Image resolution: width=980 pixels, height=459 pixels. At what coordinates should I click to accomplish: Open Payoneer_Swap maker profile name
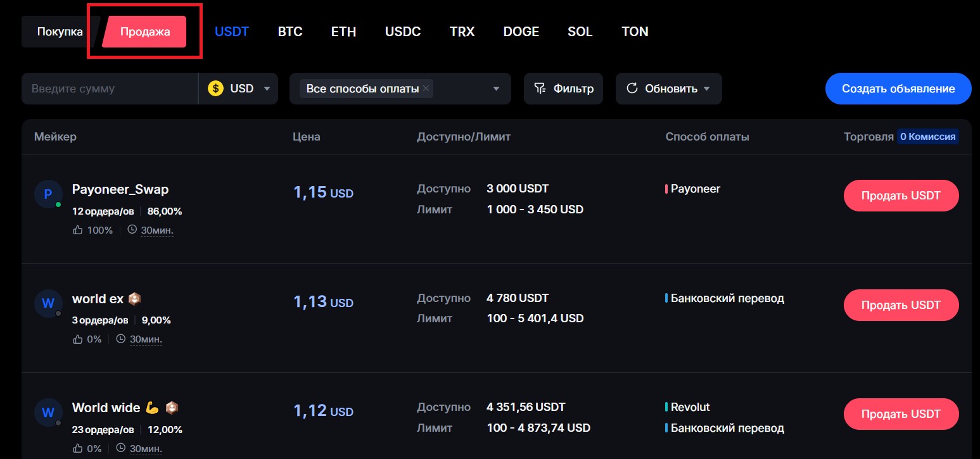(x=120, y=189)
